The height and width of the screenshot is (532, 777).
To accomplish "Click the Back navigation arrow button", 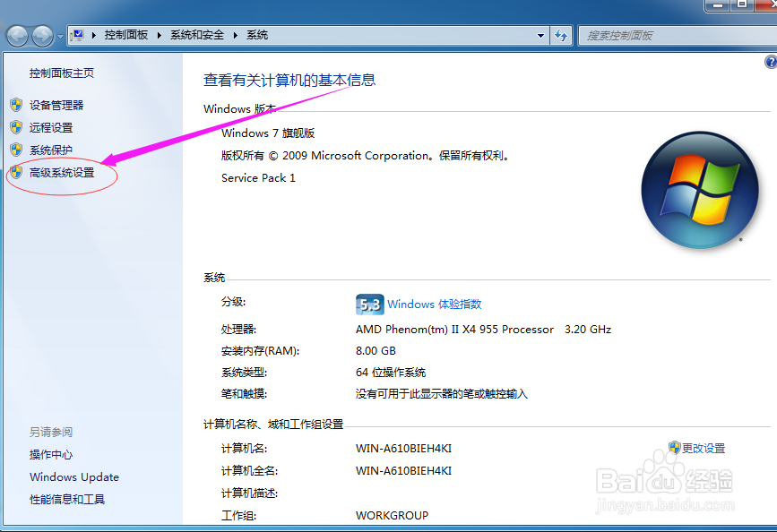I will (17, 36).
